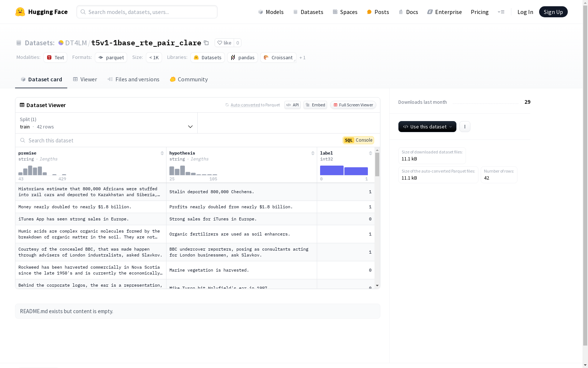Click the search magnifier in dataset search
588x368 pixels.
pyautogui.click(x=23, y=140)
